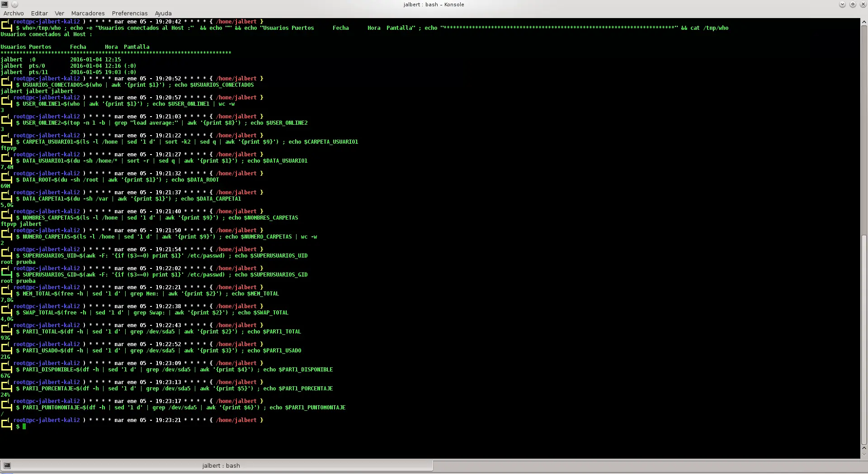
Task: Click the USER_ONLINE1 command line
Action: coord(125,104)
